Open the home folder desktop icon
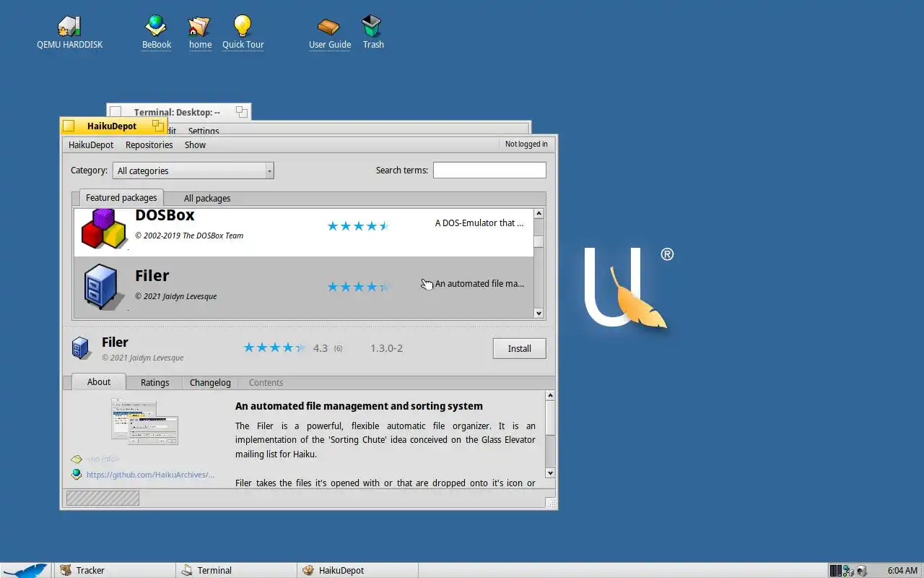The image size is (924, 578). pos(199,26)
